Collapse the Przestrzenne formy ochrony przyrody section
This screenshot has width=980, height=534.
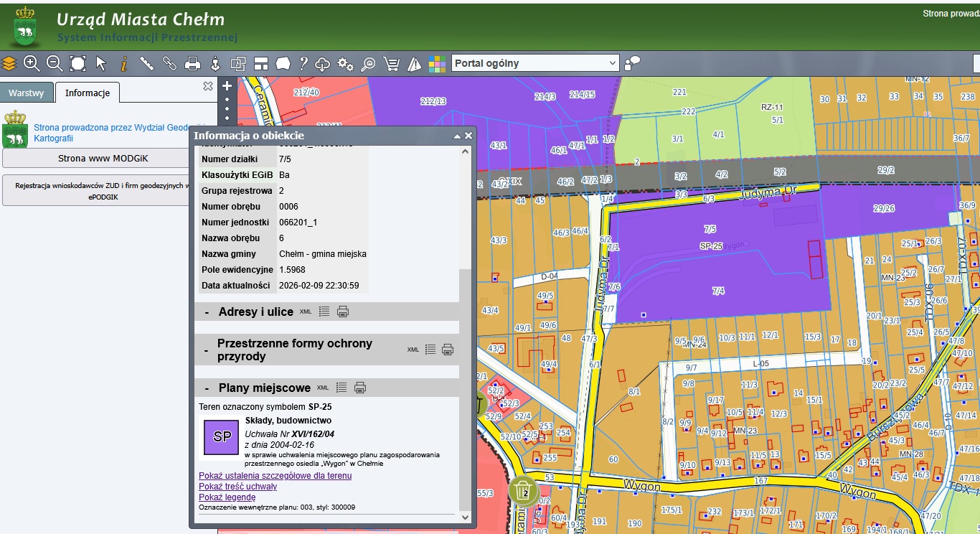coord(207,350)
